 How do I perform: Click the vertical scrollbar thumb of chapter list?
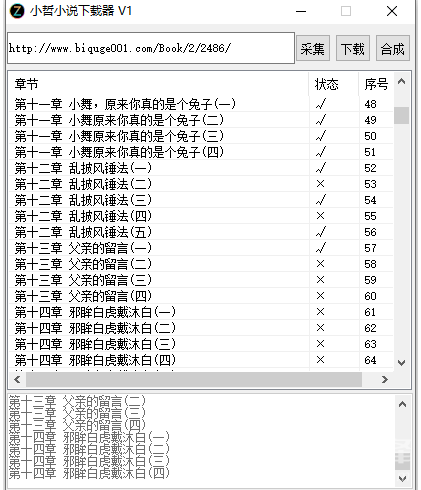coord(402,116)
